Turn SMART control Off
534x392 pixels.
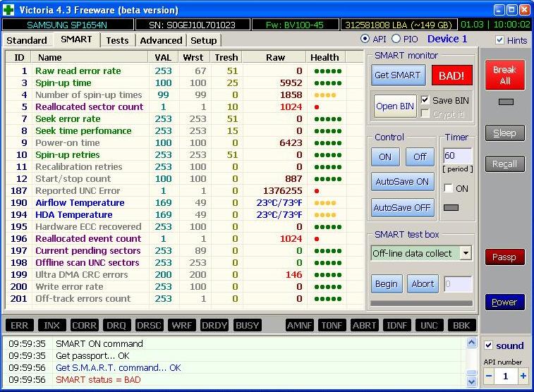click(x=420, y=157)
